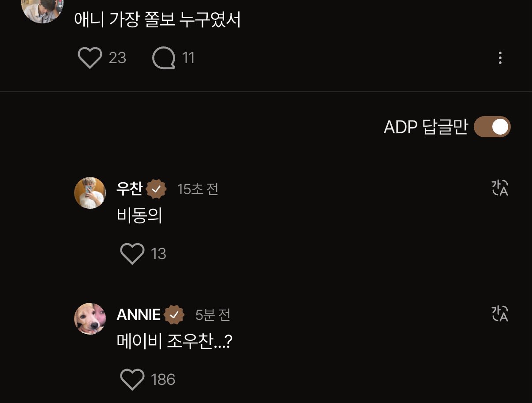
Task: Click the 13 like count on 우찬's comment
Action: click(x=158, y=254)
